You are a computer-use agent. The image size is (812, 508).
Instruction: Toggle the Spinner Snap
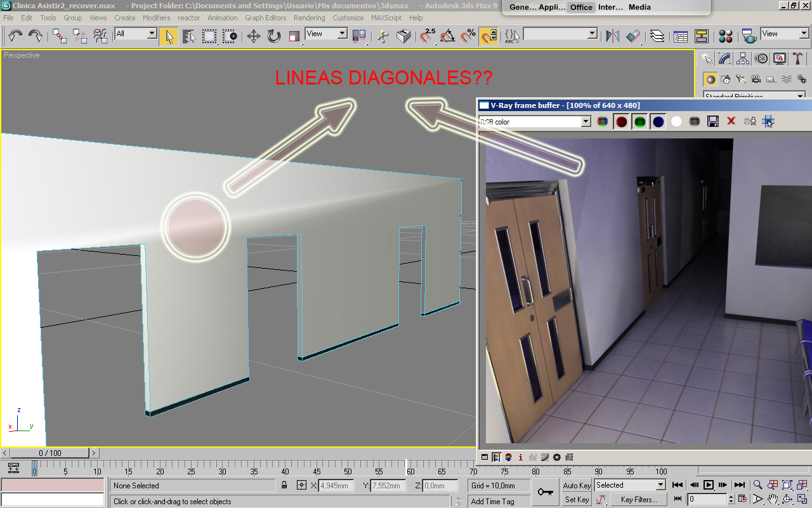[488, 36]
